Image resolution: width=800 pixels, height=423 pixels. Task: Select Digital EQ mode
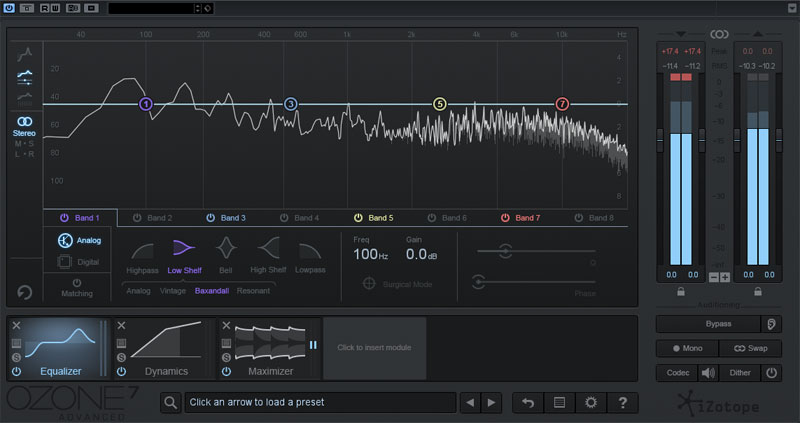coord(79,262)
